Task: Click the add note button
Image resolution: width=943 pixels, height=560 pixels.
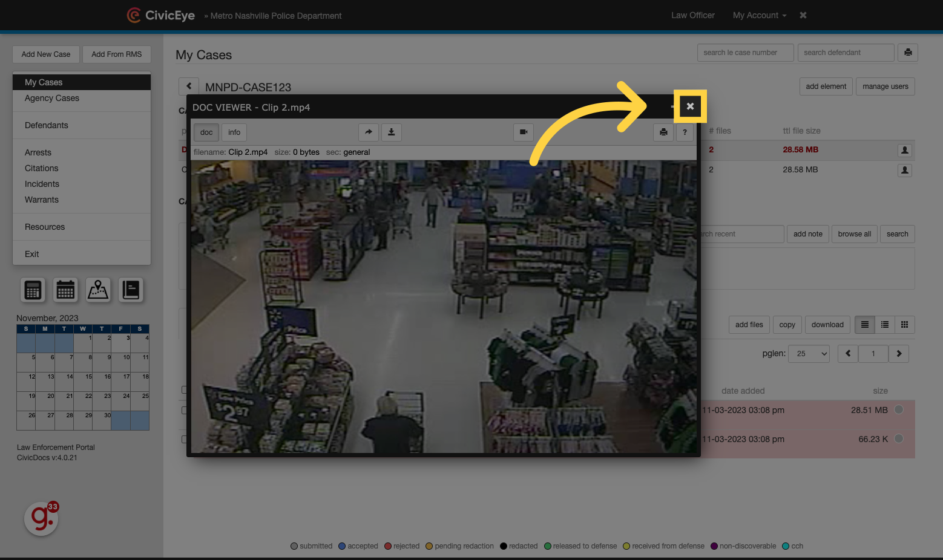Action: pos(808,234)
